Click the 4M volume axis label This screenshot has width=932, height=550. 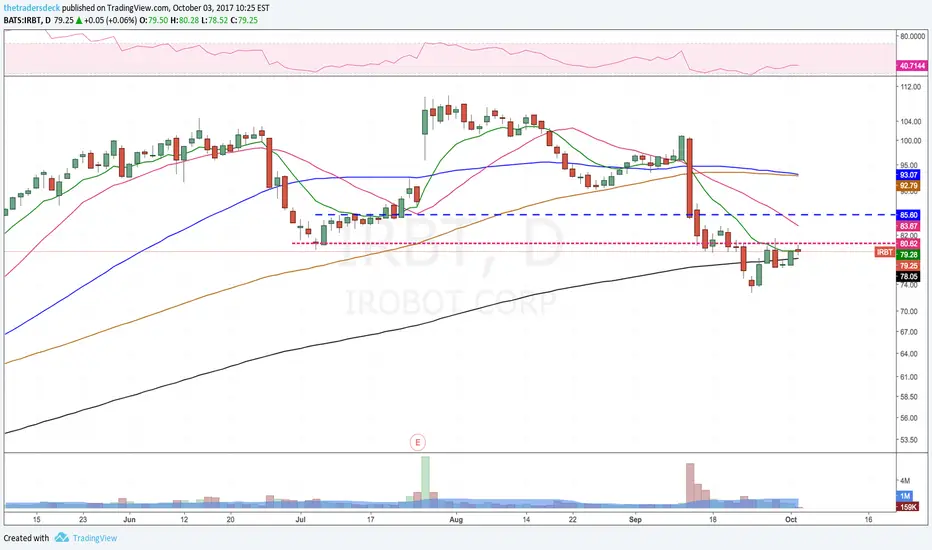[x=905, y=480]
